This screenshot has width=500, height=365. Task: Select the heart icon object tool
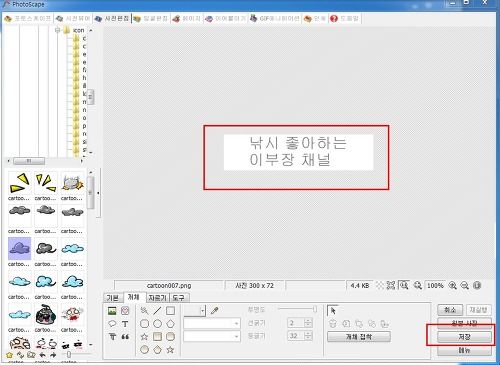click(125, 311)
